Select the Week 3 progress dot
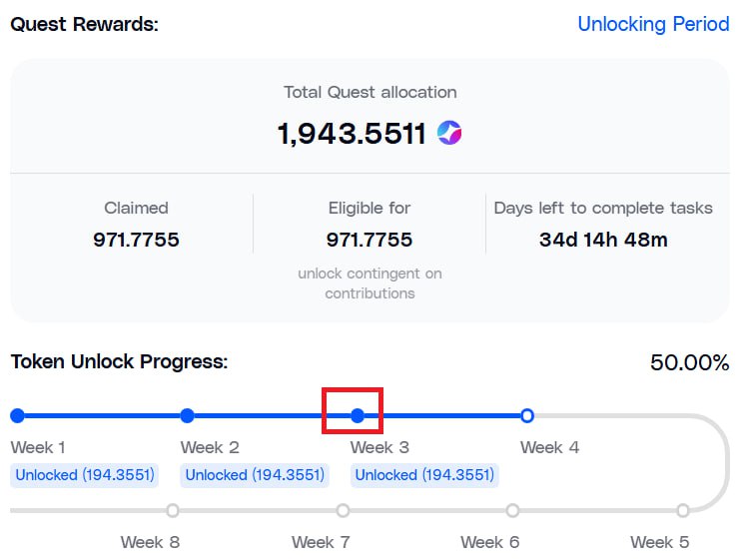Screen dimensions: 746x560 (x=358, y=415)
